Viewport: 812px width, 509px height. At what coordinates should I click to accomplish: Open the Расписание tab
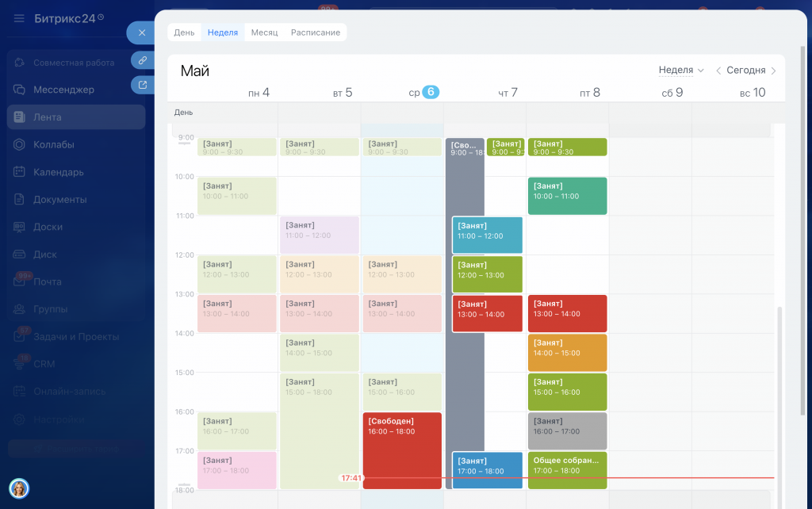point(316,32)
